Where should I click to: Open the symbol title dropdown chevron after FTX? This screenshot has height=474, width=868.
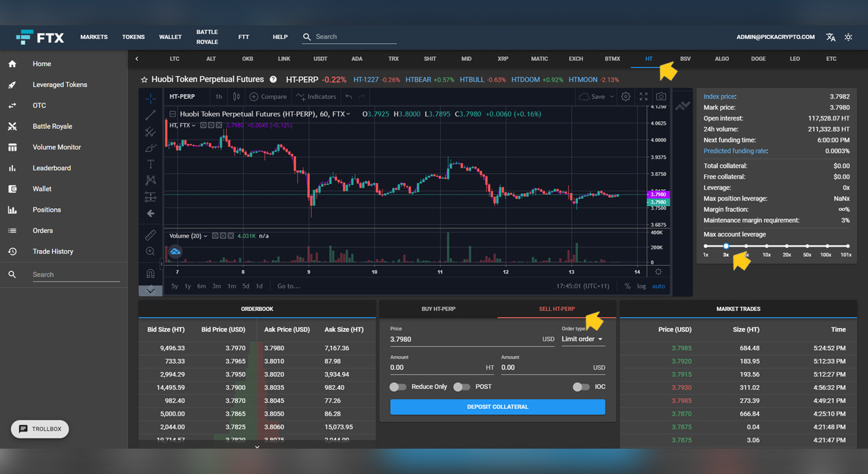[x=348, y=114]
